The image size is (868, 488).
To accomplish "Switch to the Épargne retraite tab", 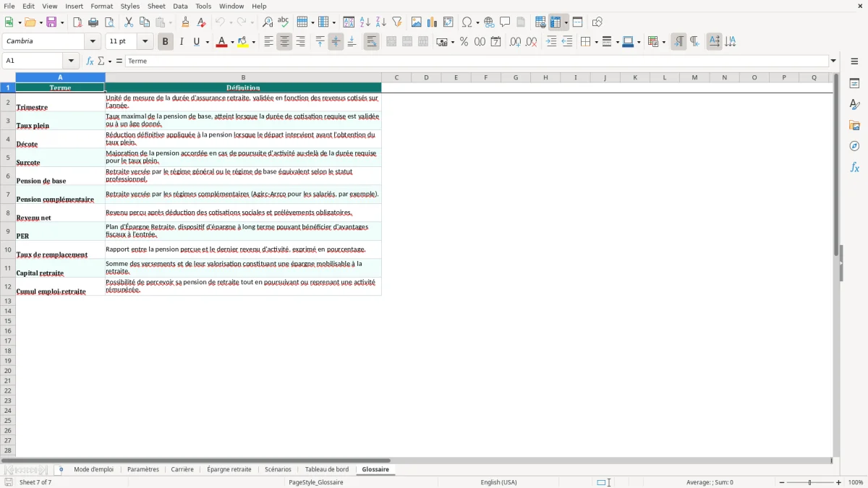I will (229, 469).
